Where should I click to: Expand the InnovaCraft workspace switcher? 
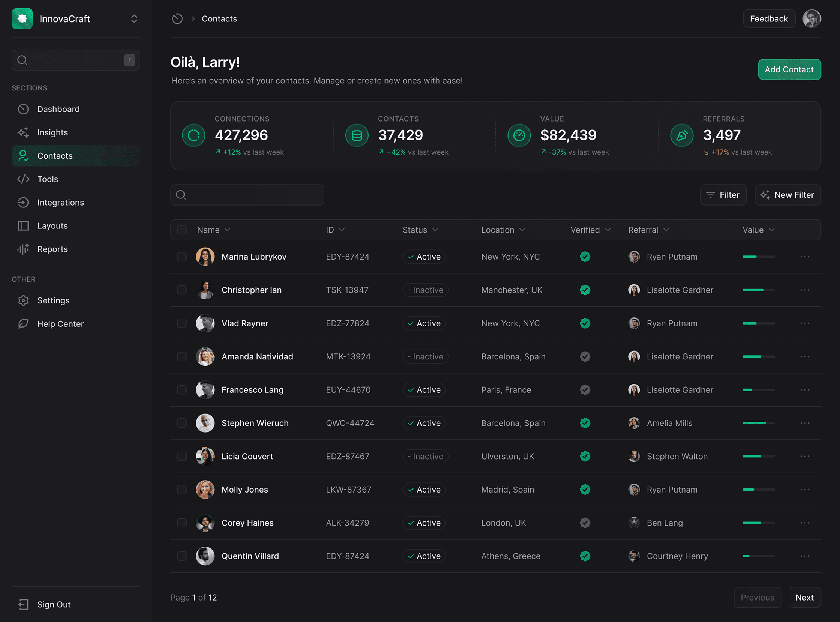[x=134, y=19]
